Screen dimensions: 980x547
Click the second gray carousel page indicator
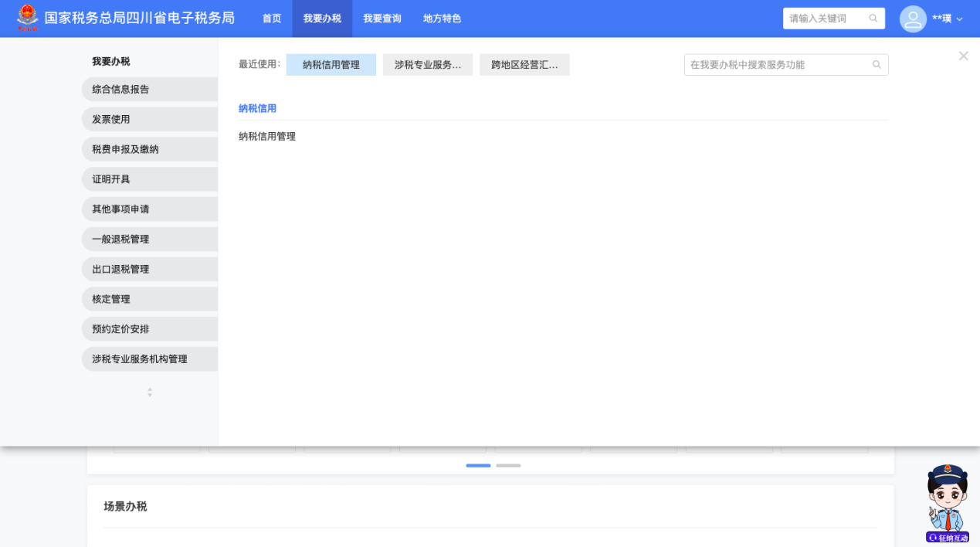coord(508,466)
